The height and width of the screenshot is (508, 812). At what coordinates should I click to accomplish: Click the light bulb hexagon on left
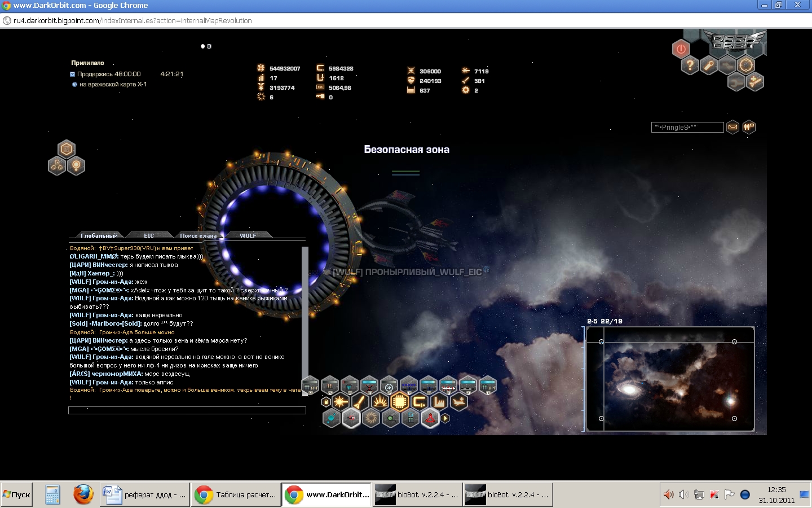[76, 166]
